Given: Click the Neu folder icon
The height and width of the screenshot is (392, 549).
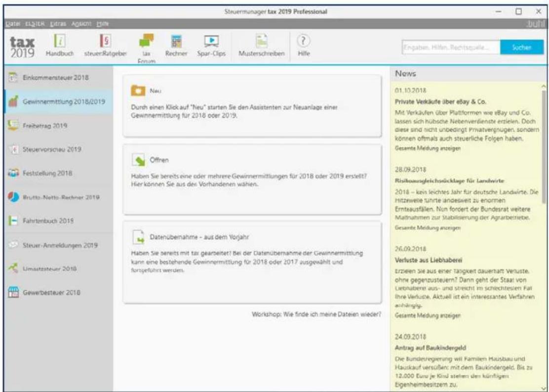Looking at the screenshot, I should (138, 91).
